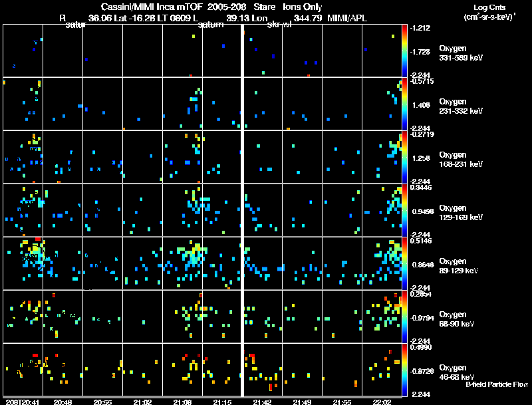The height and width of the screenshot is (405, 532).
Task: Click the '-1.728' color scale value
Action: (420, 52)
